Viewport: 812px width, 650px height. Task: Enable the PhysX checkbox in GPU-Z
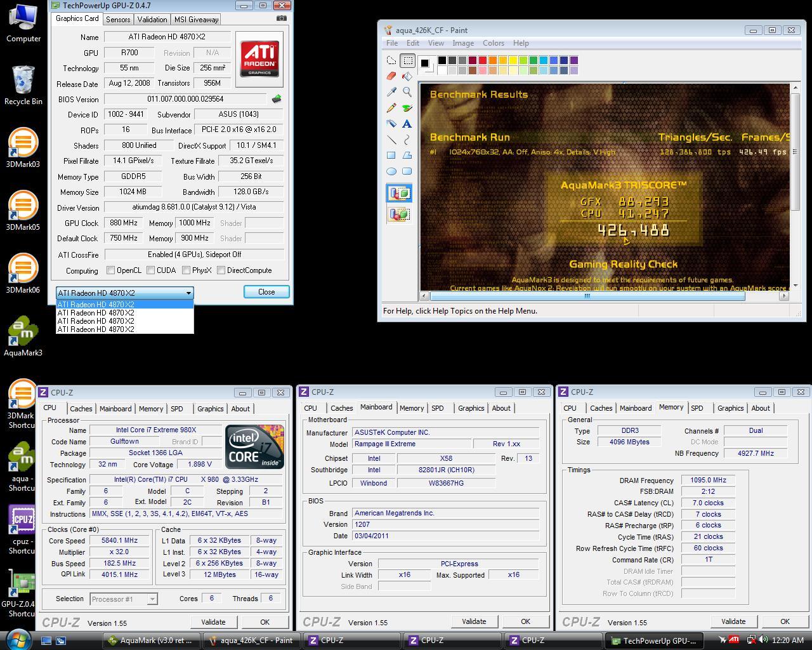pos(186,270)
